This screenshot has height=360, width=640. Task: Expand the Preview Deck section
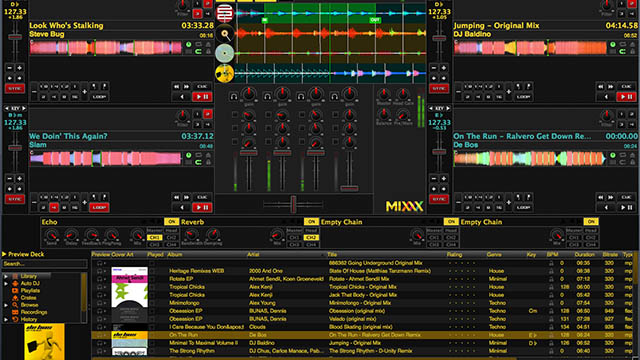tap(4, 254)
